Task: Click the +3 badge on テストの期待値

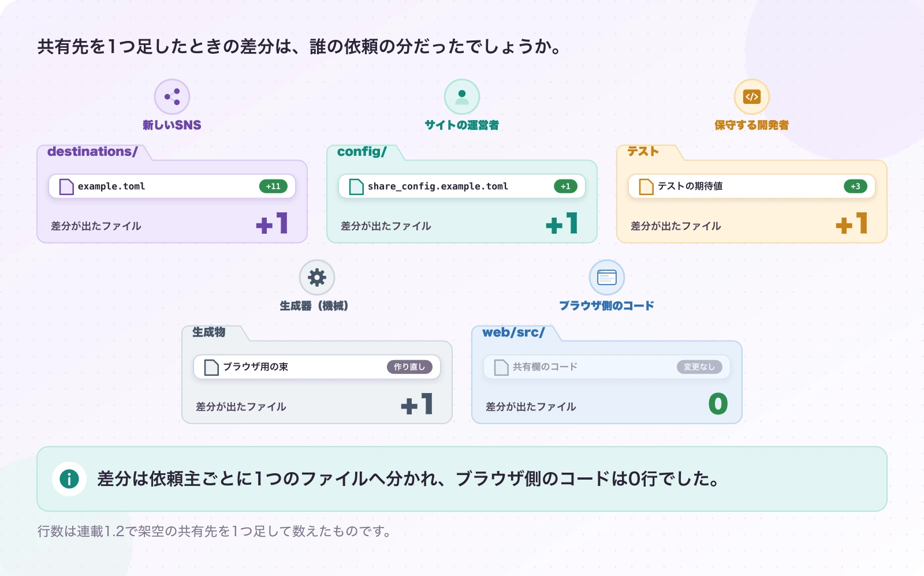Action: (855, 186)
